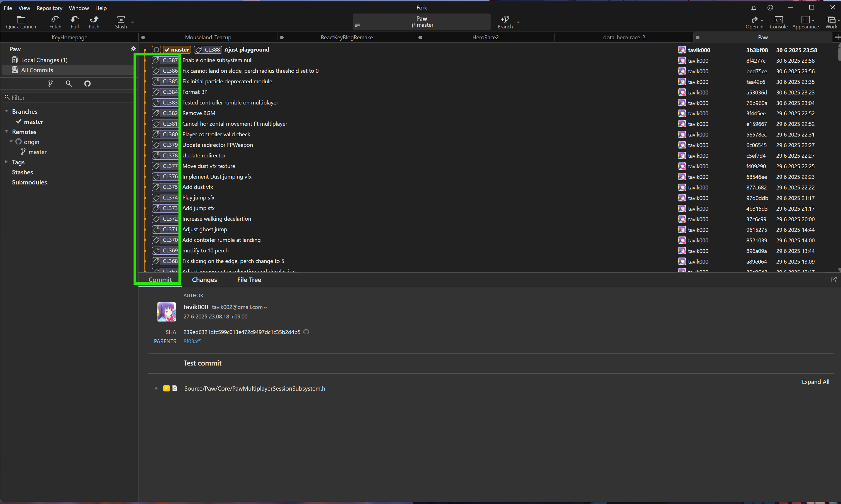This screenshot has height=504, width=841.
Task: Expand the PawMultiplayerSessionSubsystem.h file diff
Action: click(x=156, y=389)
